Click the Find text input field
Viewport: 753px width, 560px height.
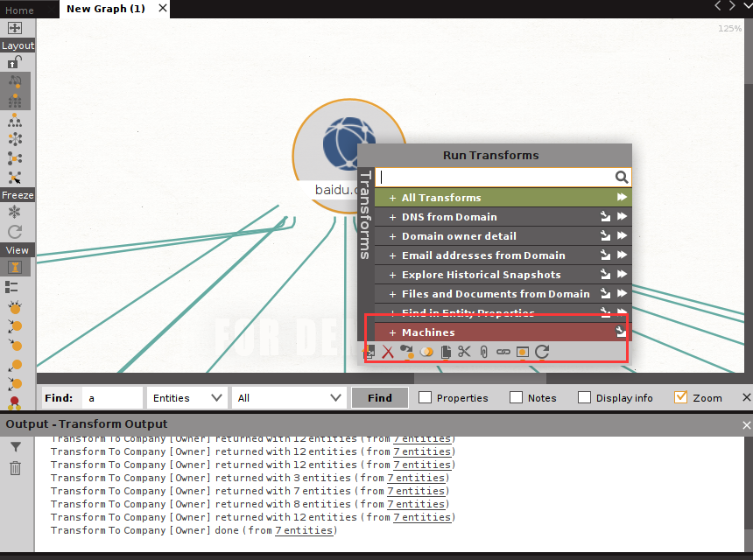112,398
